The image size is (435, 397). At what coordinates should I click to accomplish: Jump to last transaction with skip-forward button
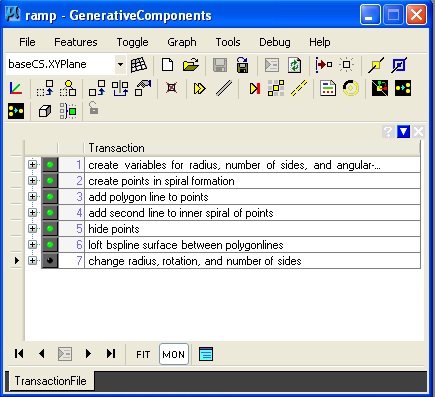(111, 354)
